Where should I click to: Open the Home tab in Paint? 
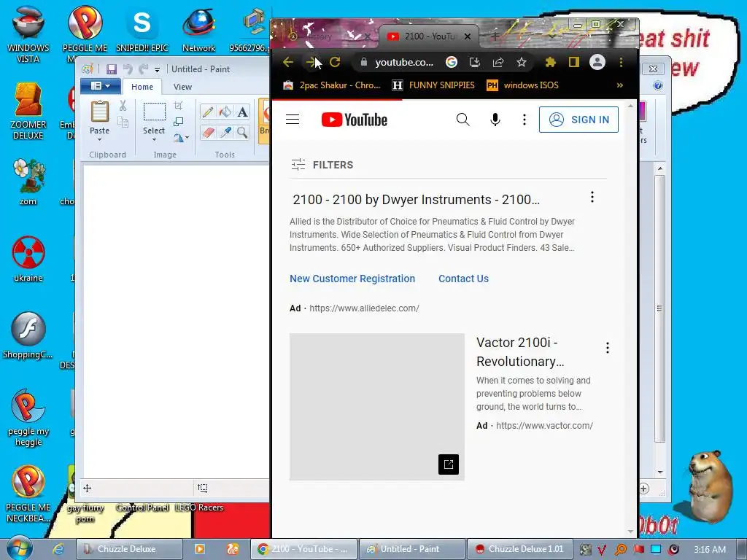pyautogui.click(x=142, y=87)
